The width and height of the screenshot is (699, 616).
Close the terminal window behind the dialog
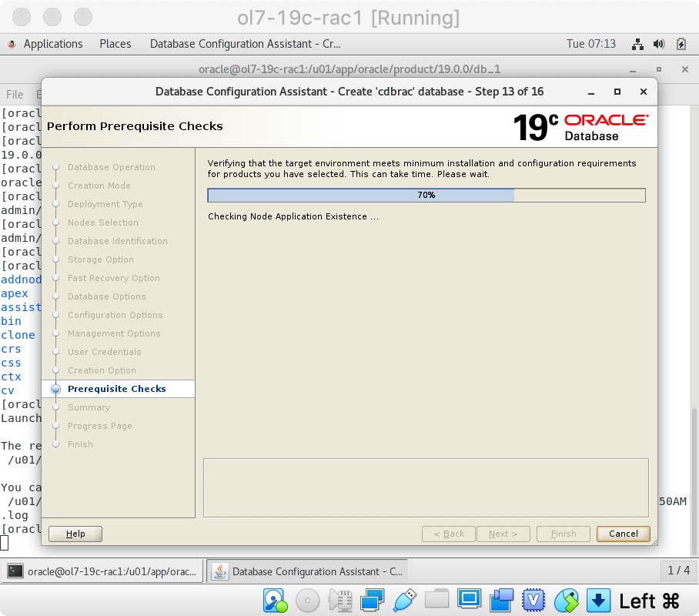685,69
